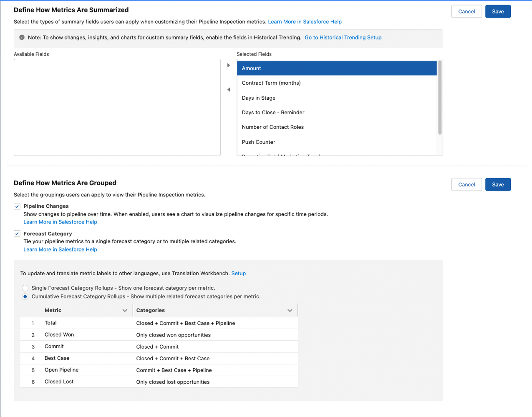Select Single Forecast Category Rollups radio option
Viewport: 532px width, 417px height.
pyautogui.click(x=25, y=288)
